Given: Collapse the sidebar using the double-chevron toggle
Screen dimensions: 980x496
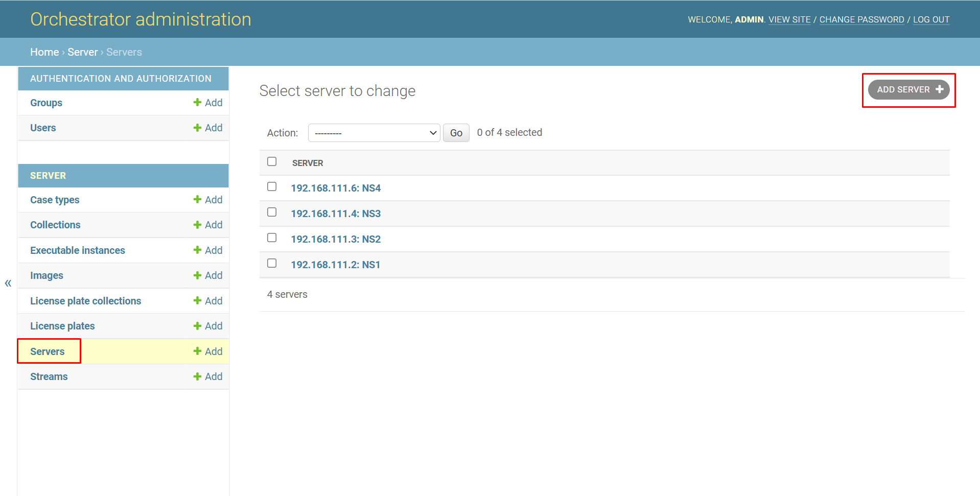Looking at the screenshot, I should (8, 283).
